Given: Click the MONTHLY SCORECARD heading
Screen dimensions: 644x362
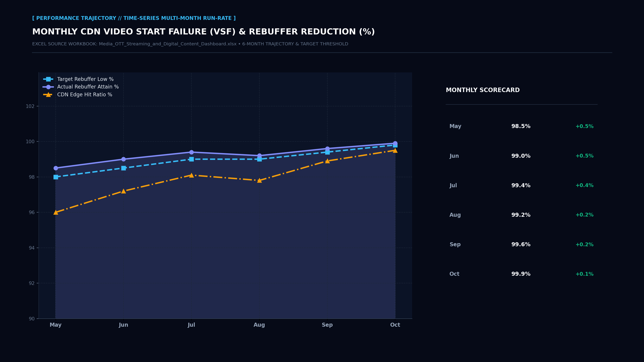Looking at the screenshot, I should 483,90.
